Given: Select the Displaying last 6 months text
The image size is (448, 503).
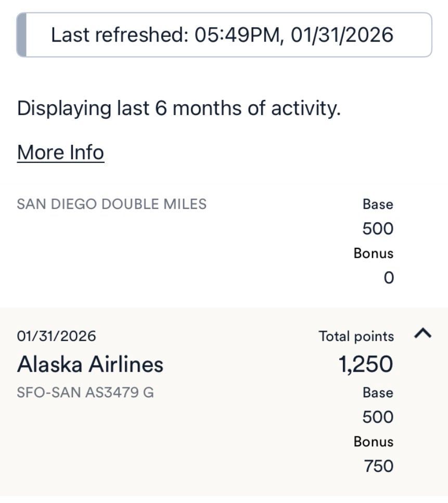Looking at the screenshot, I should [179, 108].
